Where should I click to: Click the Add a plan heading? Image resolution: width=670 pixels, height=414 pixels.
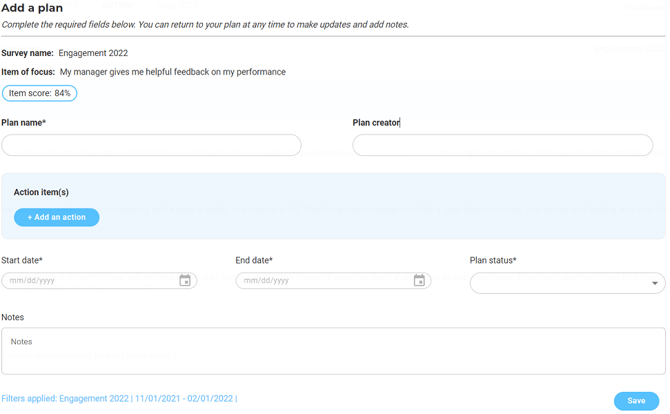coord(32,8)
